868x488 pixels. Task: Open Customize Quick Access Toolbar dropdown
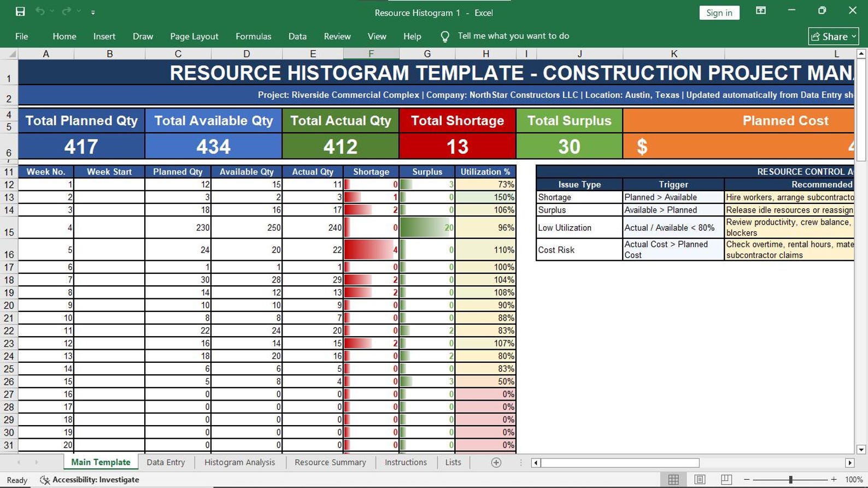(93, 12)
